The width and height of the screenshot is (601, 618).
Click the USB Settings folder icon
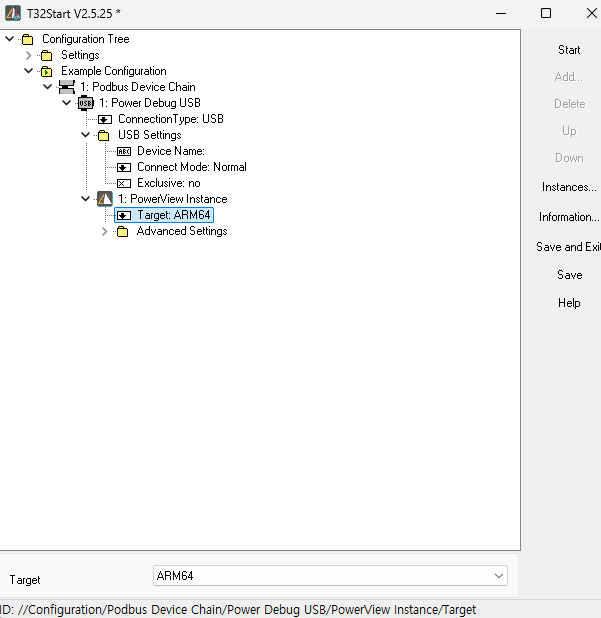103,136
